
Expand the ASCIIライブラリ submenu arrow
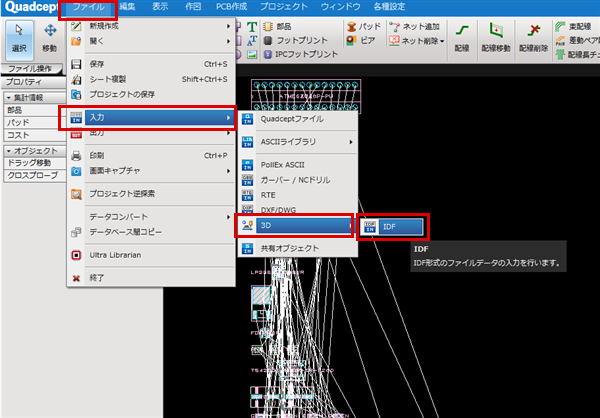pos(351,142)
